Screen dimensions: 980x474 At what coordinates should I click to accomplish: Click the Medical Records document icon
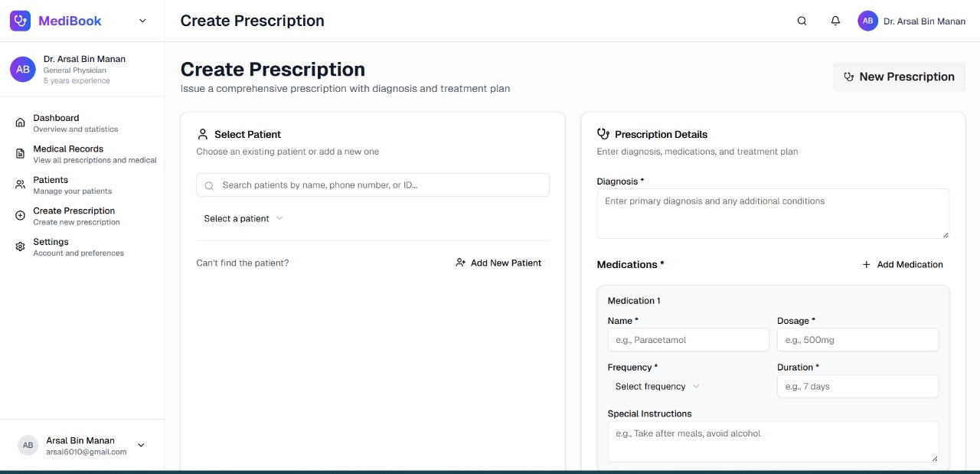[x=21, y=154]
